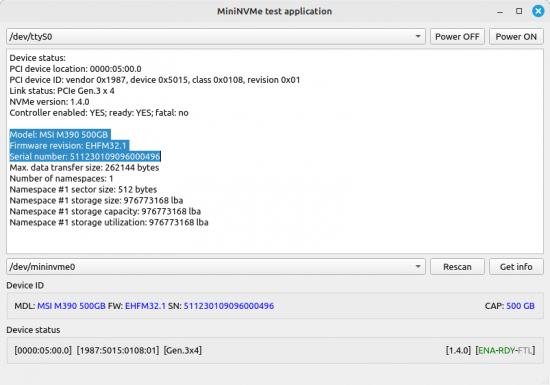
Task: Click the 'Firmware revision: EHFM32.1' line
Action: [x=68, y=146]
